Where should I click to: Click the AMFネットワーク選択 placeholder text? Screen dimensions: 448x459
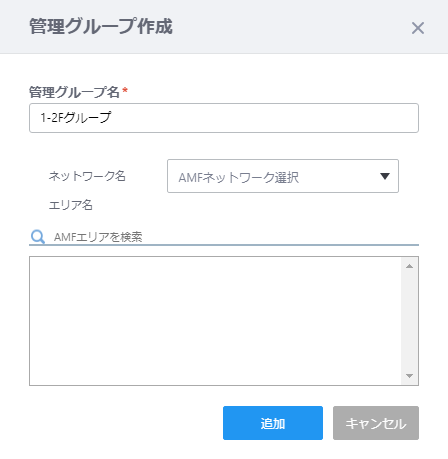[x=239, y=178]
